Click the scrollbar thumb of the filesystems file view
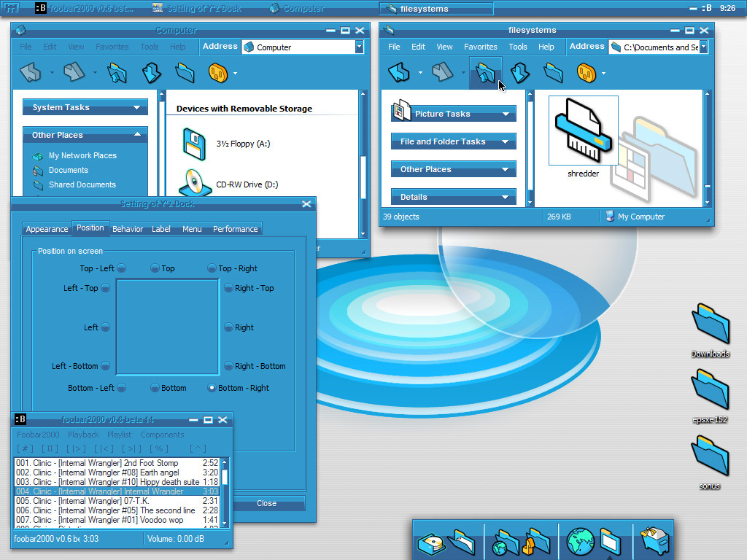This screenshot has width=747, height=560. (x=708, y=186)
